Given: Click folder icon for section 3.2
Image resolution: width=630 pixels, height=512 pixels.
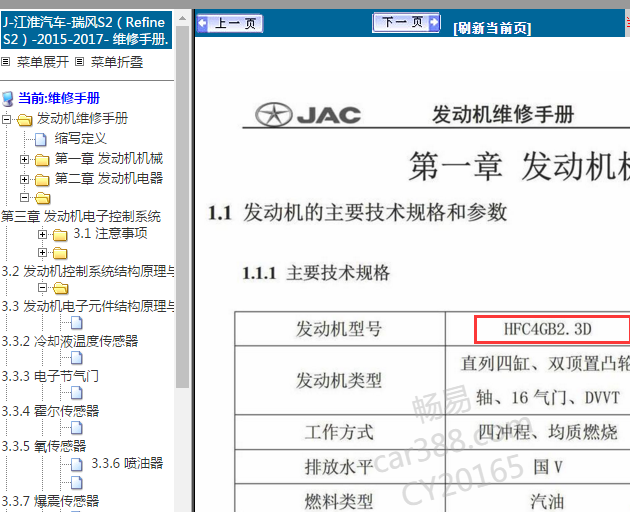Looking at the screenshot, I should 60,253.
